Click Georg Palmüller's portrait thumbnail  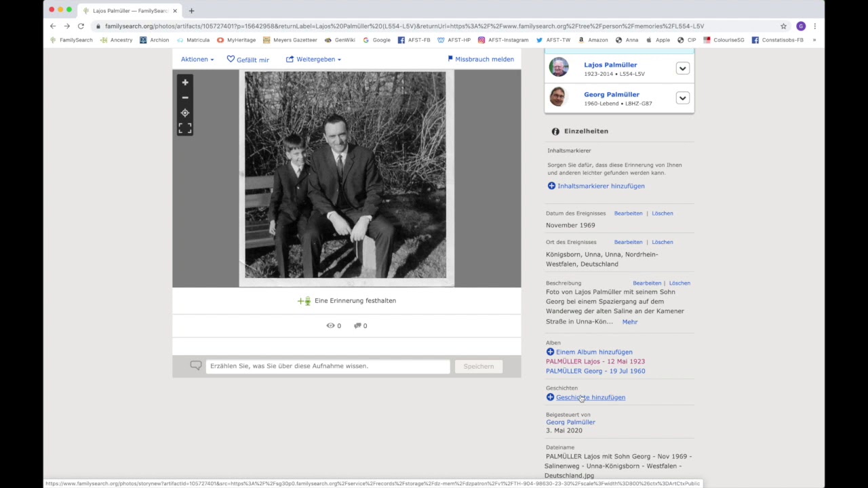pyautogui.click(x=558, y=98)
